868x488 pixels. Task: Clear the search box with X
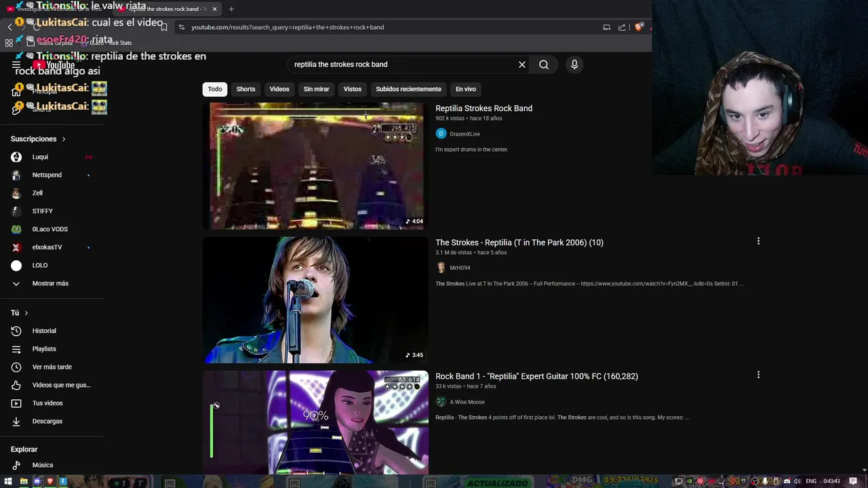point(522,64)
